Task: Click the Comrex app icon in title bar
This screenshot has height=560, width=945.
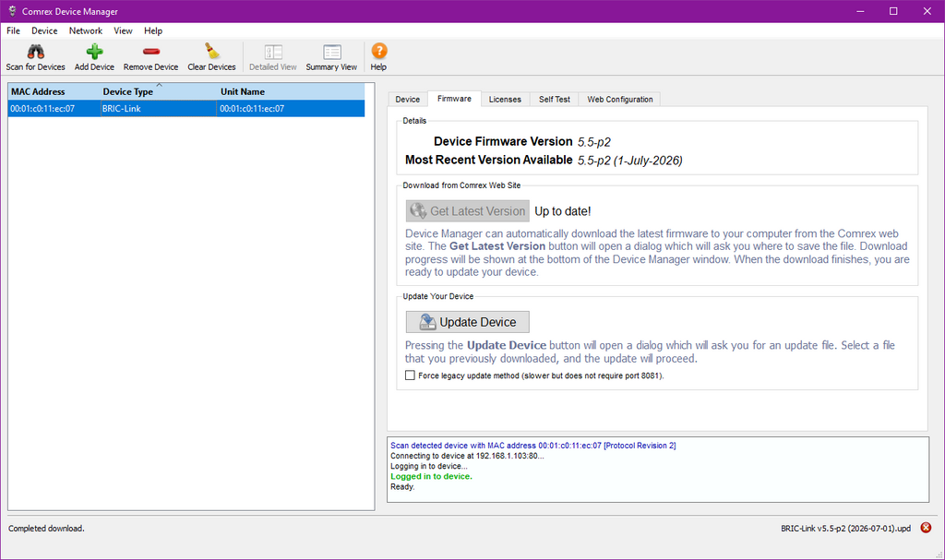Action: [x=12, y=11]
